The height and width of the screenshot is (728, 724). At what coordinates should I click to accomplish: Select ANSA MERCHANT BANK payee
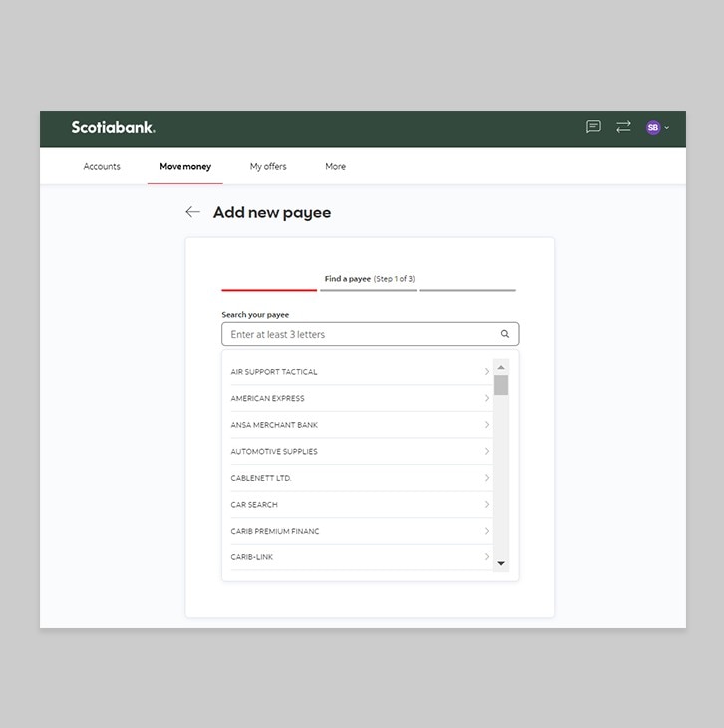(361, 425)
